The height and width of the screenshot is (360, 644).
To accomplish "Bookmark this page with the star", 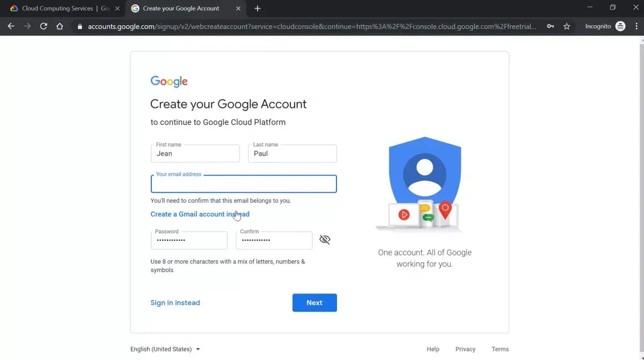I will (567, 26).
